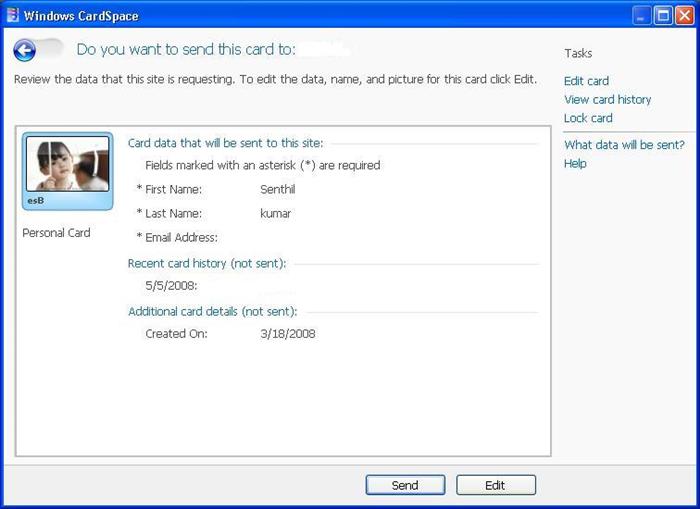Image resolution: width=700 pixels, height=509 pixels.
Task: Click the Created On date 3/18/2008
Action: click(288, 334)
